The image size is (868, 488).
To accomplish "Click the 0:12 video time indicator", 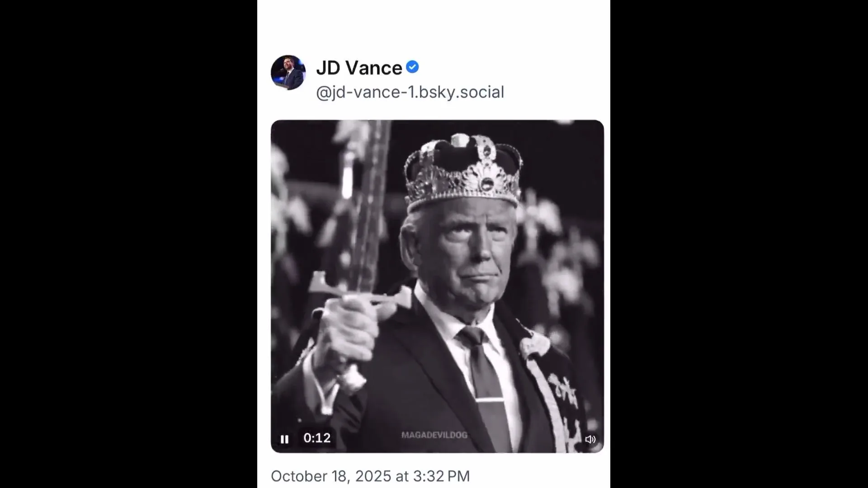I will 317,438.
